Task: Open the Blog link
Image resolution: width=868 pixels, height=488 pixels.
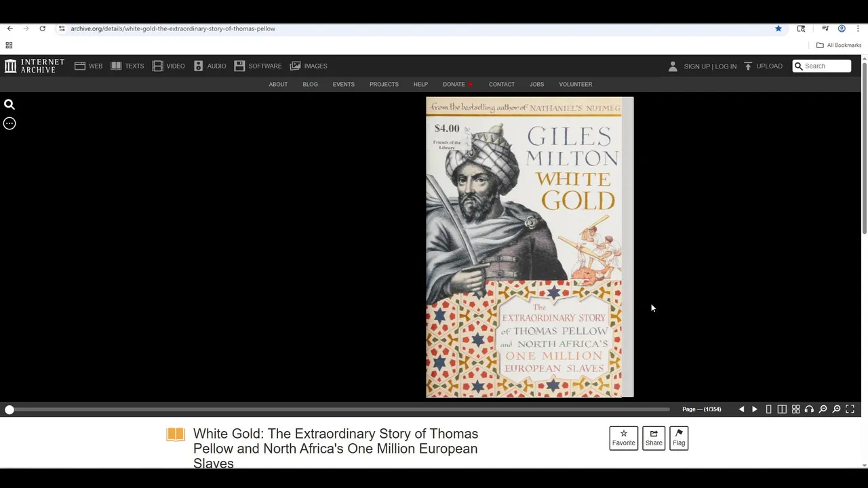Action: (x=310, y=84)
